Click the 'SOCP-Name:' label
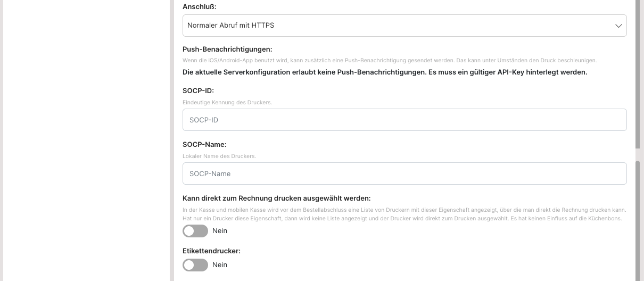The image size is (644, 281). 204,144
